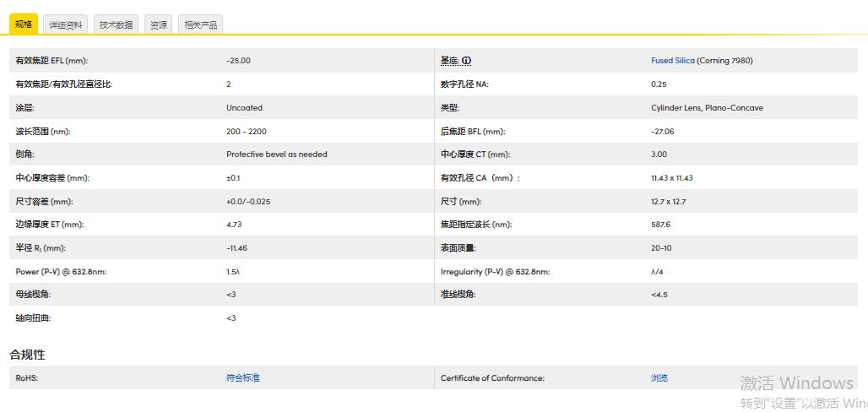Open the 技术数据 tab
This screenshot has width=868, height=412.
click(x=117, y=25)
